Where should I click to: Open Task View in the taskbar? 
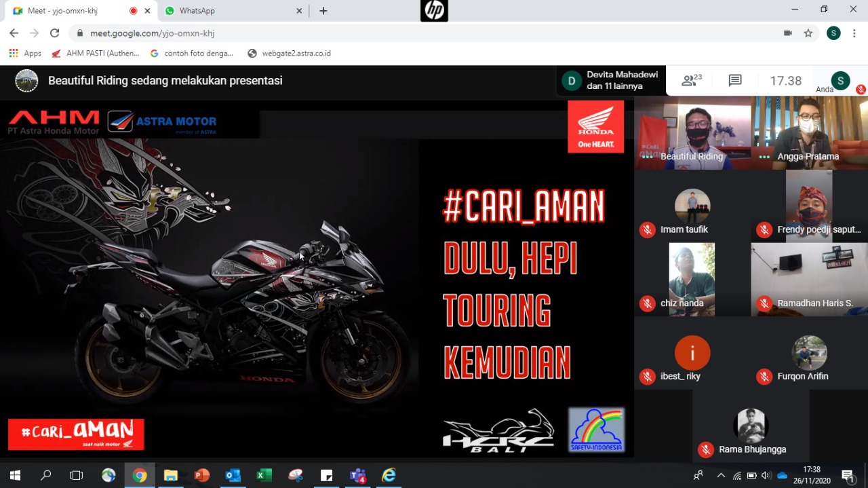tap(77, 475)
